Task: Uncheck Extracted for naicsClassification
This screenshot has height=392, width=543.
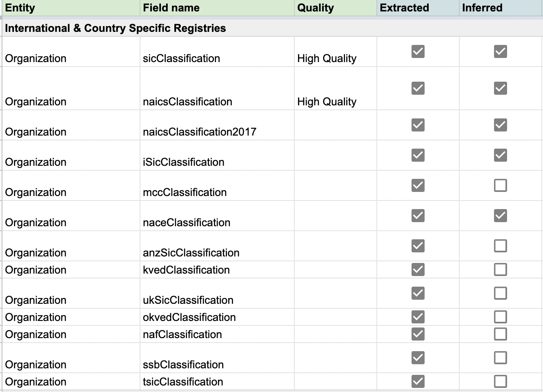Action: [417, 88]
